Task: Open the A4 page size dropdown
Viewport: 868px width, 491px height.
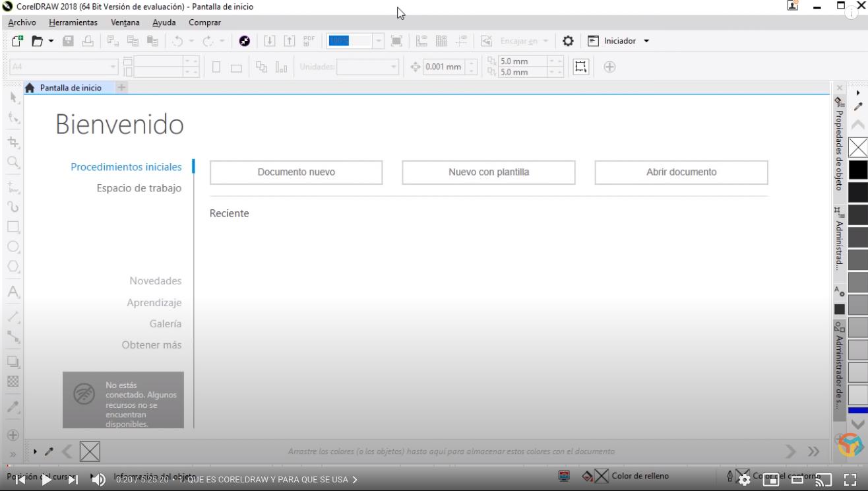Action: pos(113,67)
